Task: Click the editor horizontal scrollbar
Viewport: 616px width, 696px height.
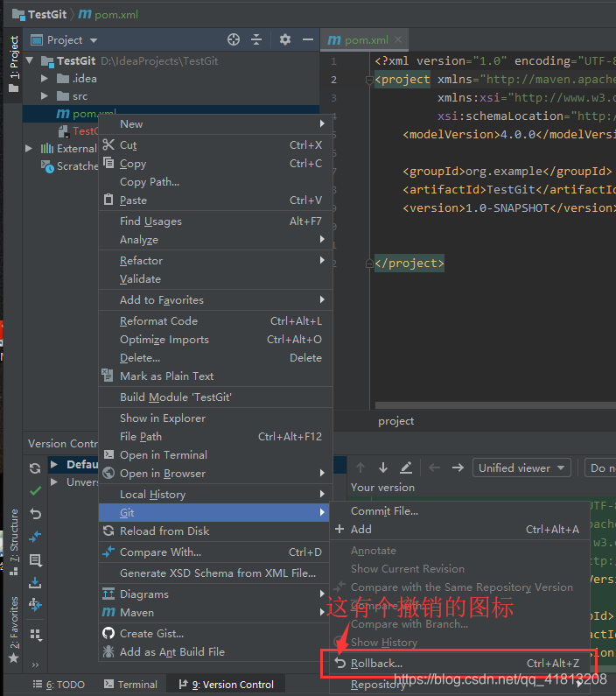Action: (x=495, y=404)
